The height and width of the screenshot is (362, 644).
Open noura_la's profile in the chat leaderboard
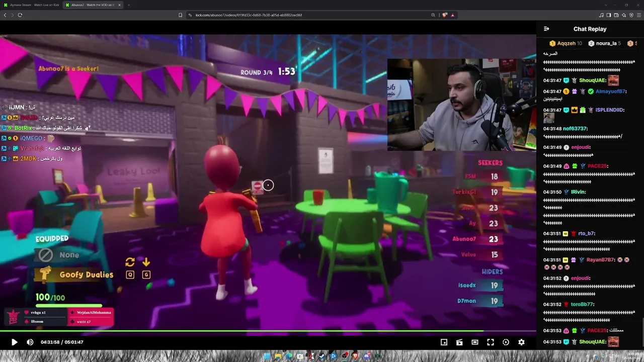pyautogui.click(x=604, y=43)
